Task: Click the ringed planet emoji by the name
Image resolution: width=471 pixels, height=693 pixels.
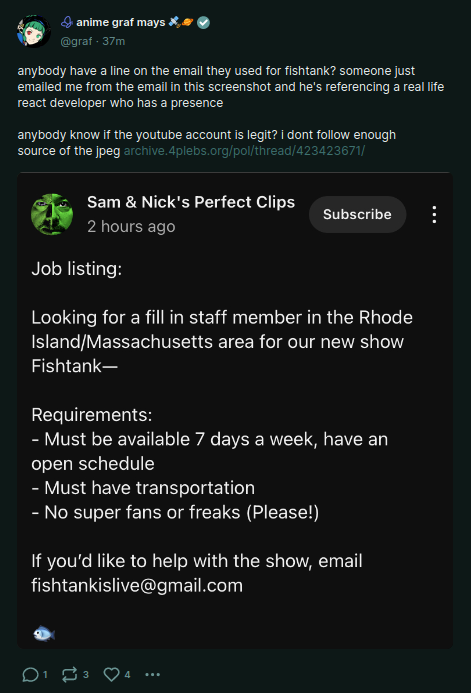Action: (187, 22)
